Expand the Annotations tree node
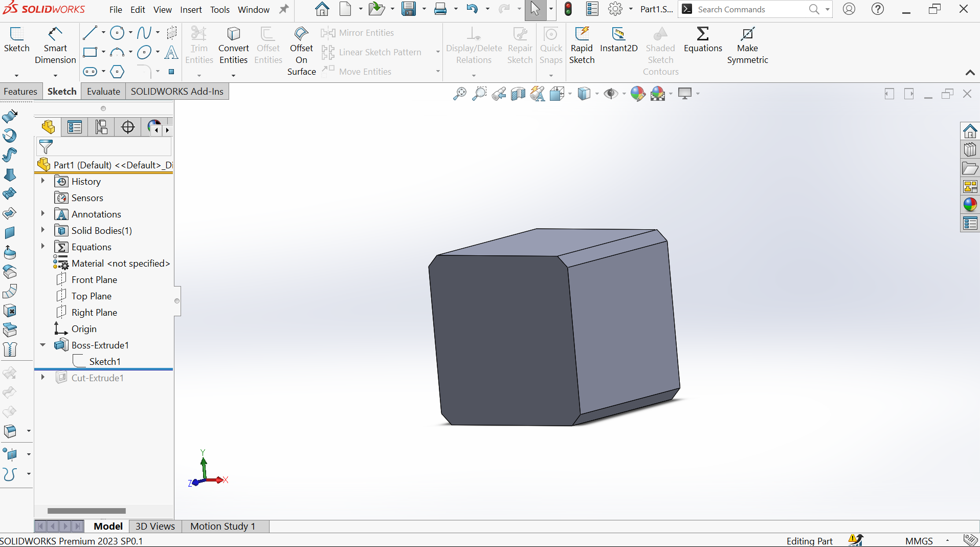The height and width of the screenshot is (547, 980). pyautogui.click(x=43, y=214)
